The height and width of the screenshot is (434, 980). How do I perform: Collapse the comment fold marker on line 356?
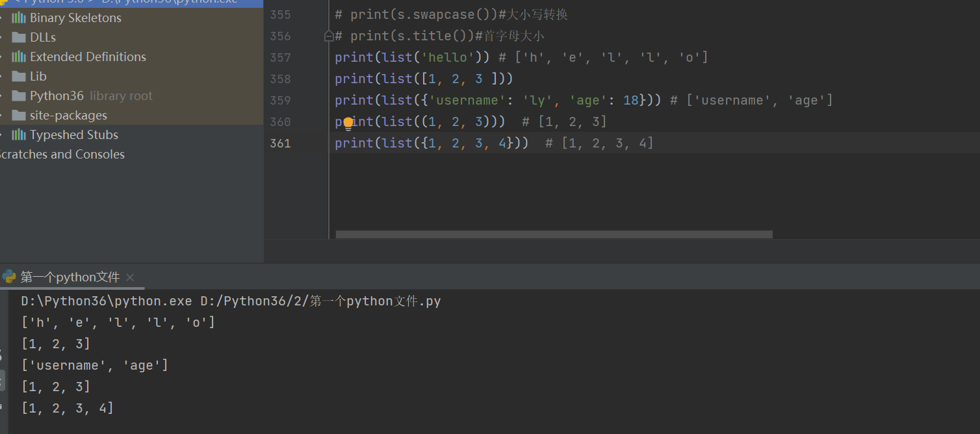click(x=329, y=36)
